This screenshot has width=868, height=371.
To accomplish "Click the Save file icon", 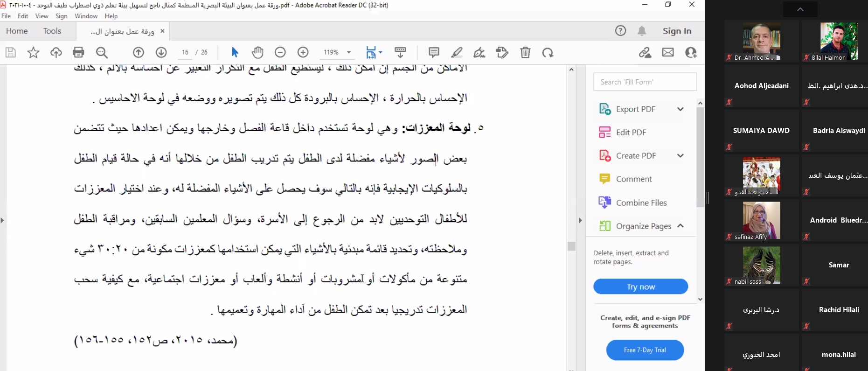I will coord(11,52).
